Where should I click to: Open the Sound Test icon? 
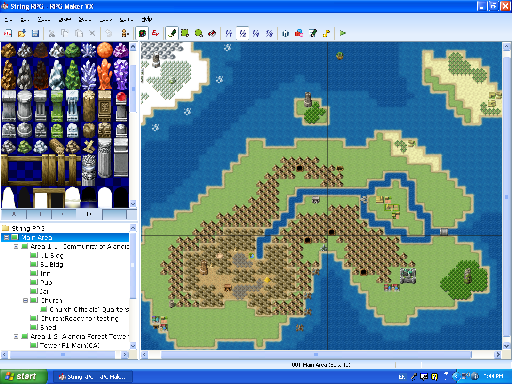coord(326,33)
